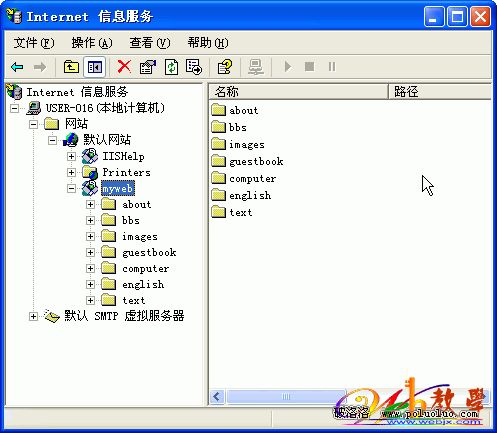Open the Properties toolbar icon

[x=148, y=67]
